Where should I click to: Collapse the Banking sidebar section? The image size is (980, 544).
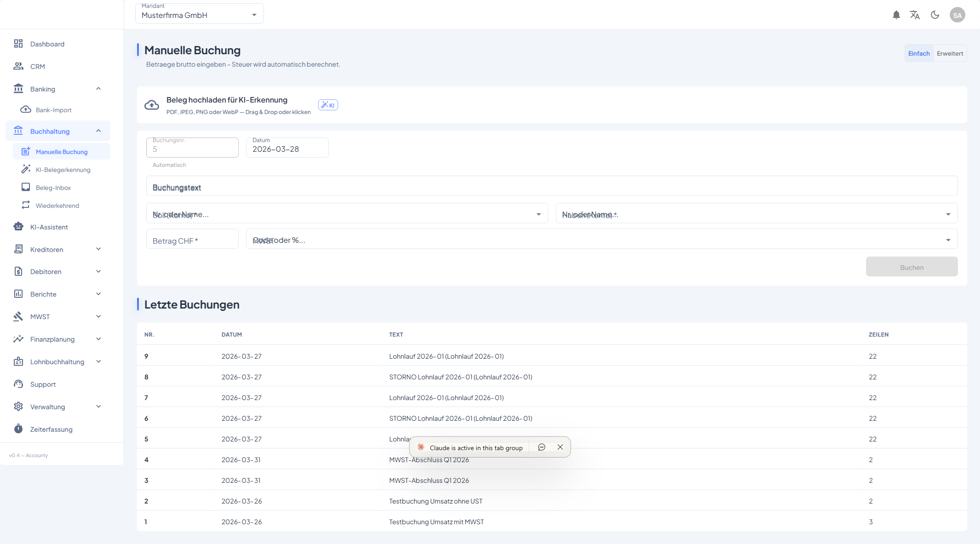pos(98,89)
